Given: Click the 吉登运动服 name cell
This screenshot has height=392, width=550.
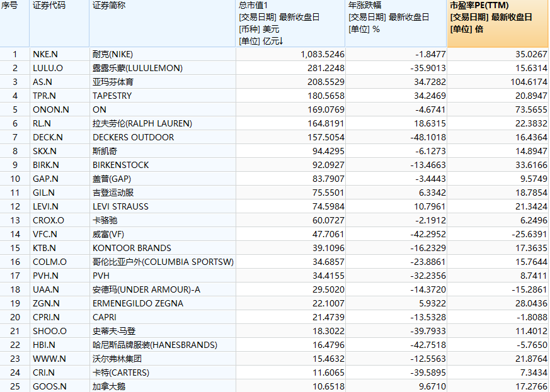Looking at the screenshot, I should click(x=163, y=193).
